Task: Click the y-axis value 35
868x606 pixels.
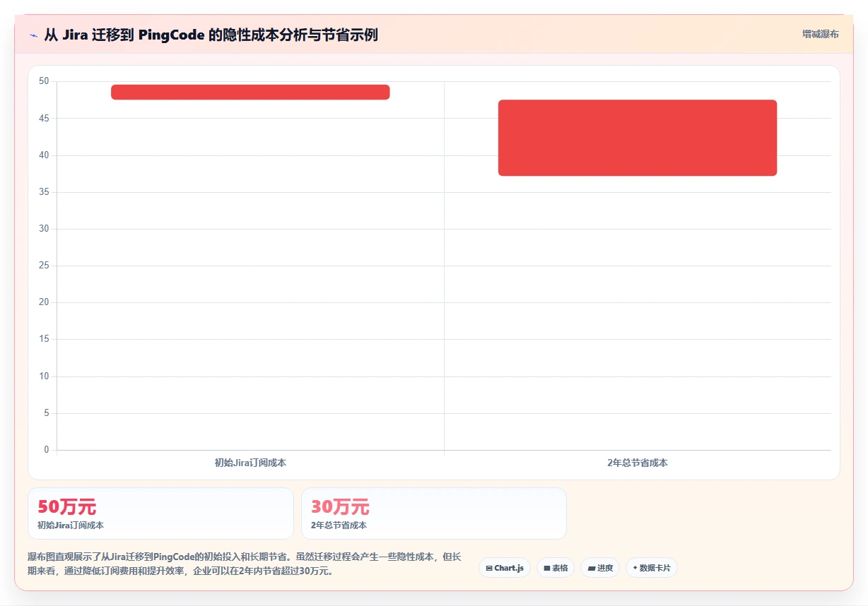Action: 44,192
